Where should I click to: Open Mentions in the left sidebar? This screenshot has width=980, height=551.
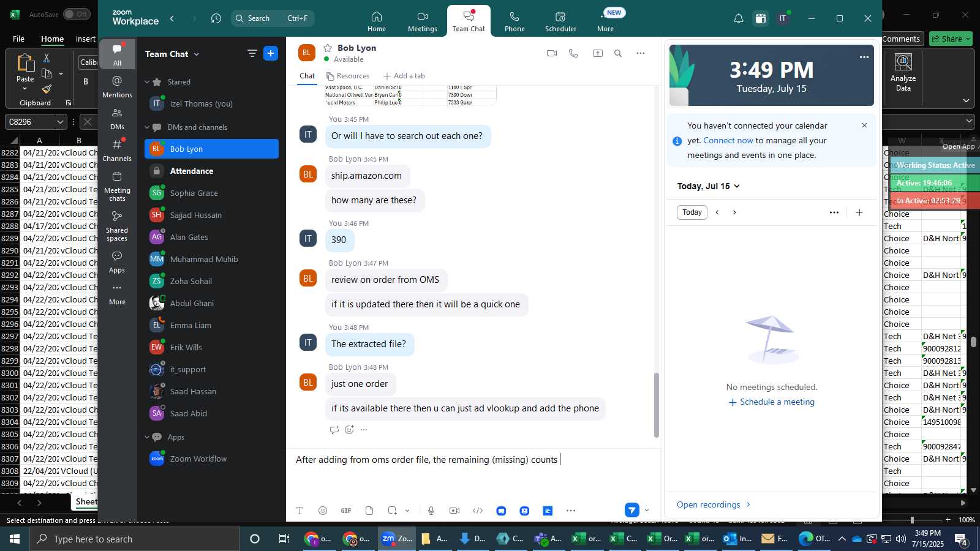pyautogui.click(x=117, y=87)
